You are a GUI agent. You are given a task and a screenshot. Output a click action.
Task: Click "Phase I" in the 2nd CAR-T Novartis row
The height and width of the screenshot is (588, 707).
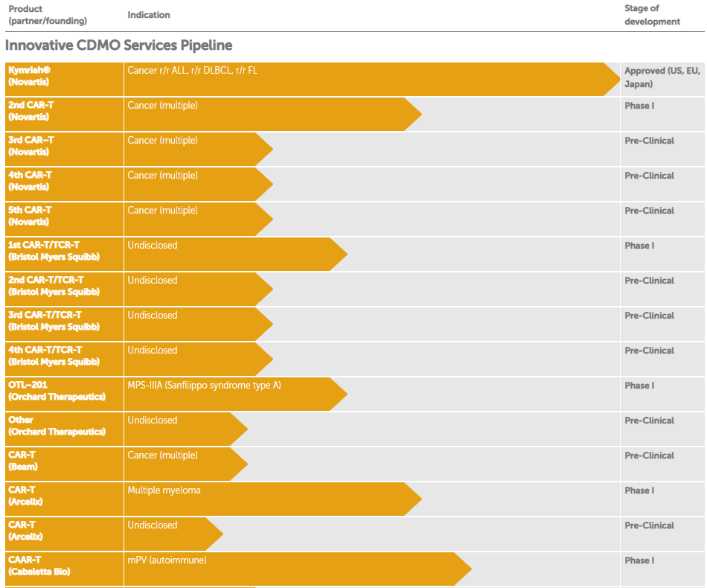coord(639,106)
